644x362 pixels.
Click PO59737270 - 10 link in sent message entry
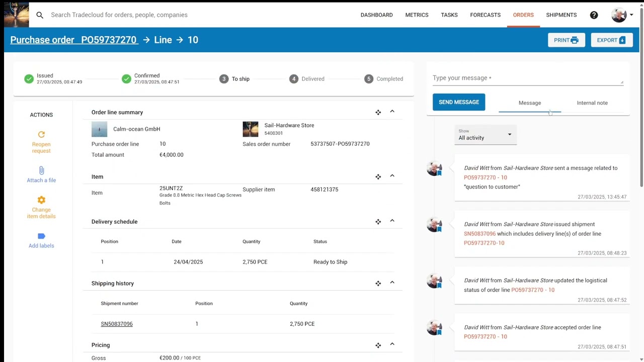(x=486, y=177)
